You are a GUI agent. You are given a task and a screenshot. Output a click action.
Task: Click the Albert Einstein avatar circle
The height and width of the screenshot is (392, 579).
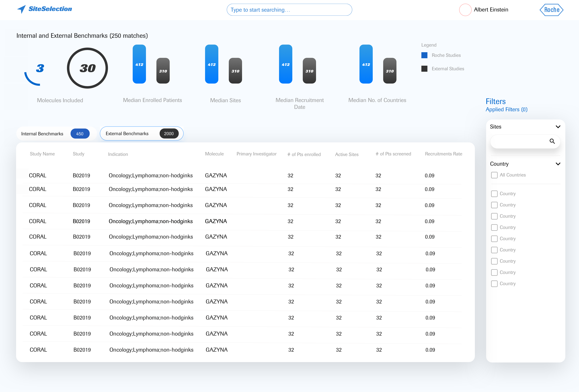pos(465,10)
